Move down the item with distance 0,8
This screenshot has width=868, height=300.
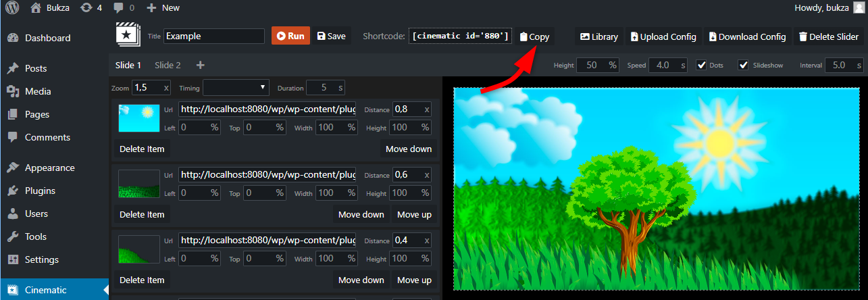tap(409, 149)
